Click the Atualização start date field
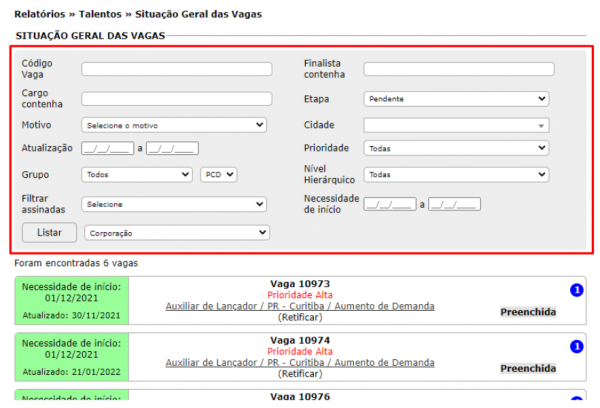 click(107, 148)
